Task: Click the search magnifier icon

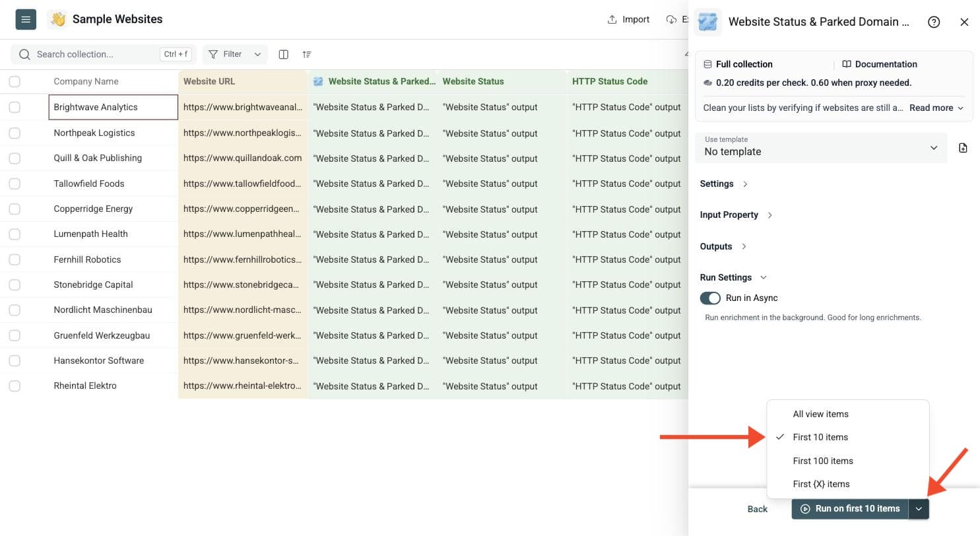Action: pyautogui.click(x=25, y=54)
